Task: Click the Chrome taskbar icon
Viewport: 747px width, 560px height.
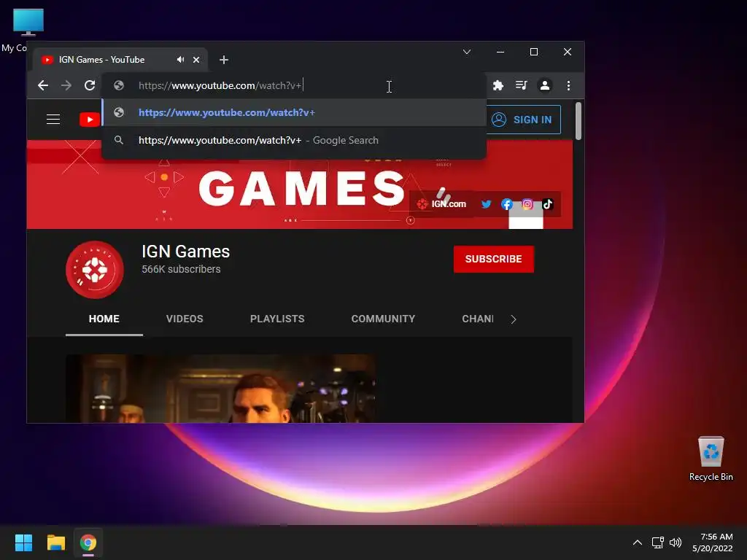Action: tap(88, 542)
